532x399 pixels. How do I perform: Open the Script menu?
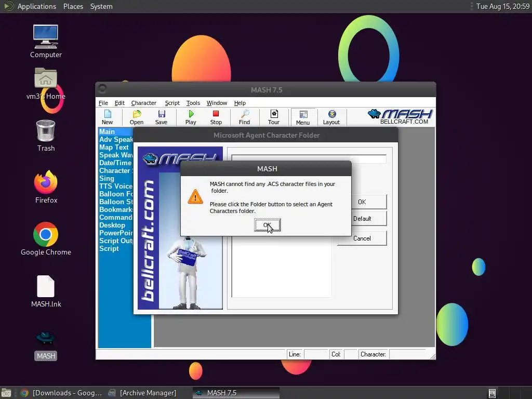[x=172, y=103]
